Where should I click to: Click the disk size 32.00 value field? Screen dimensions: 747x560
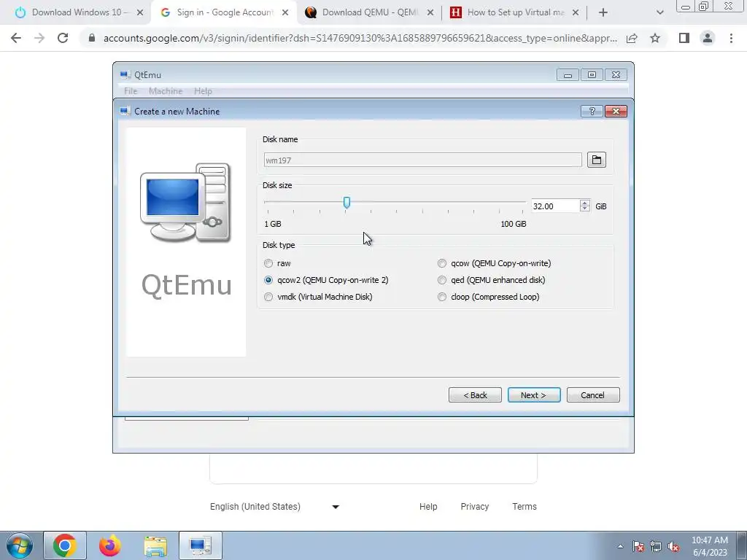(555, 206)
